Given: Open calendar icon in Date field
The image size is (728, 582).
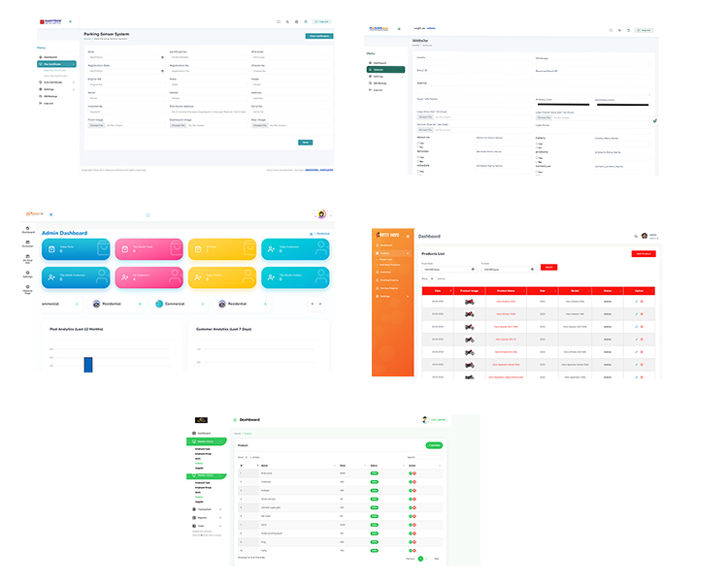Looking at the screenshot, I should (x=163, y=57).
